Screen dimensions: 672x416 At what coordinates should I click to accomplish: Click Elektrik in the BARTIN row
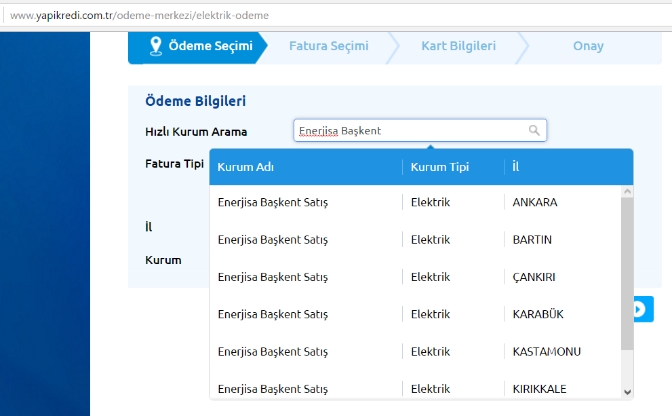click(x=430, y=239)
